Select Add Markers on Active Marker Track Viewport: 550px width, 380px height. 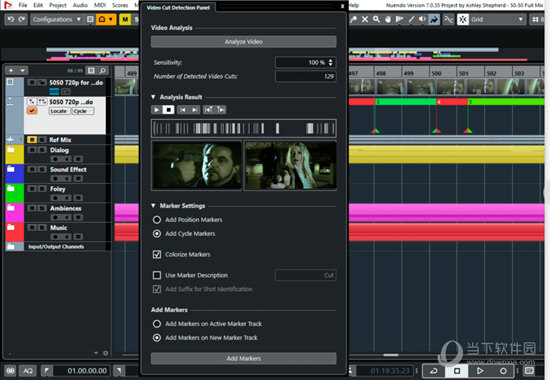point(157,324)
